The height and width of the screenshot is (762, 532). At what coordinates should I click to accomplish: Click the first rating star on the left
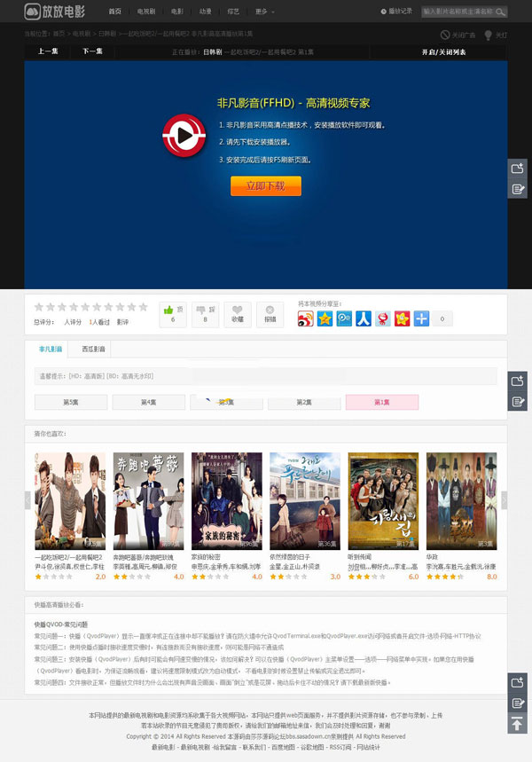tap(39, 307)
